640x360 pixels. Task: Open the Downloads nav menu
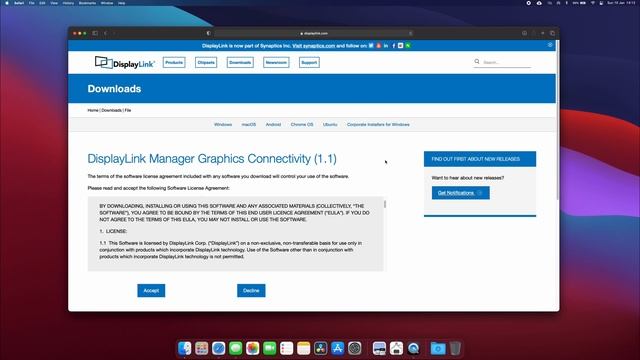[x=240, y=62]
